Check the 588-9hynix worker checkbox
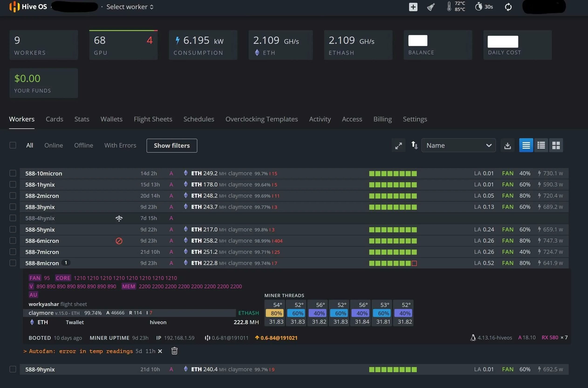The image size is (588, 388). (x=13, y=369)
